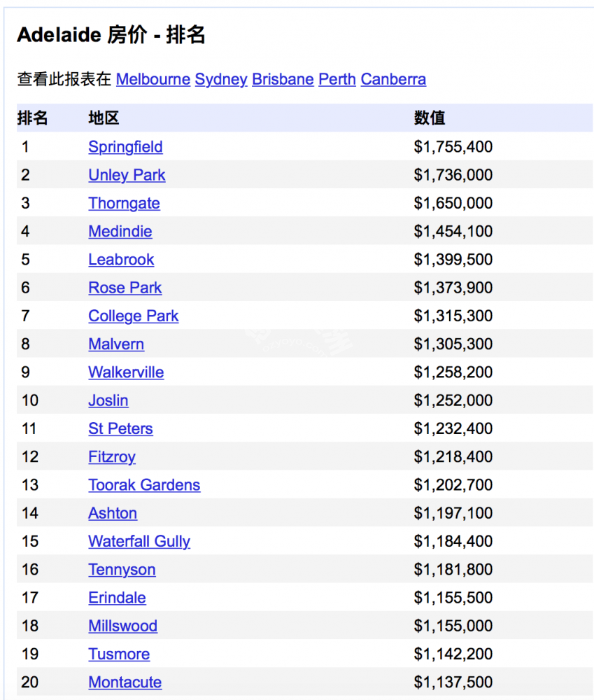The height and width of the screenshot is (700, 594).
Task: Open the Toorak Gardens link
Action: 144,485
